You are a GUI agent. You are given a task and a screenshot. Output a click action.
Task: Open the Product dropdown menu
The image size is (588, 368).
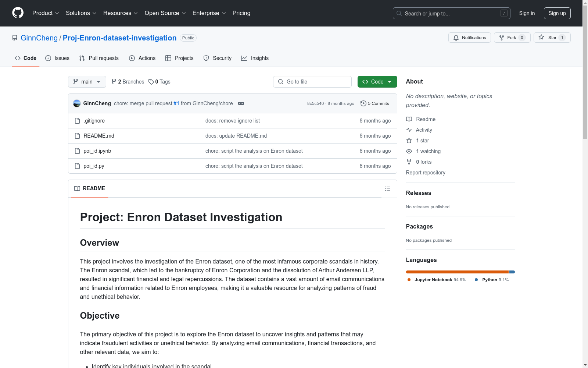coord(46,13)
